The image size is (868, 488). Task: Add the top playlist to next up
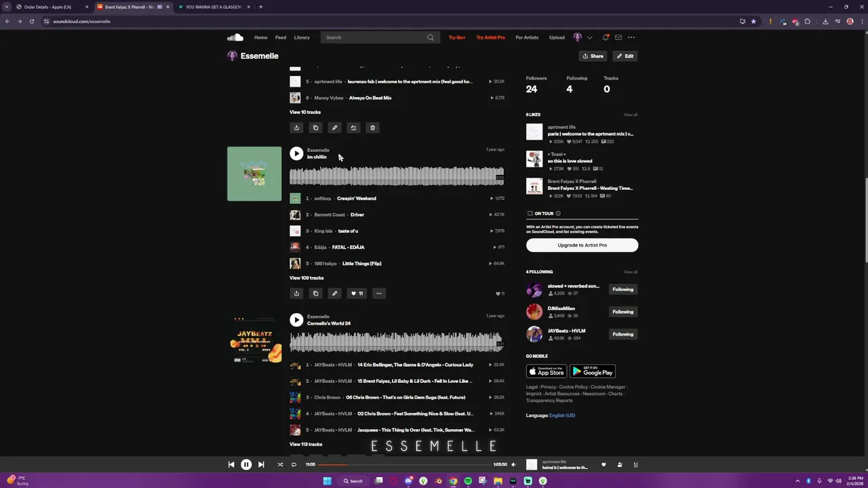click(353, 127)
